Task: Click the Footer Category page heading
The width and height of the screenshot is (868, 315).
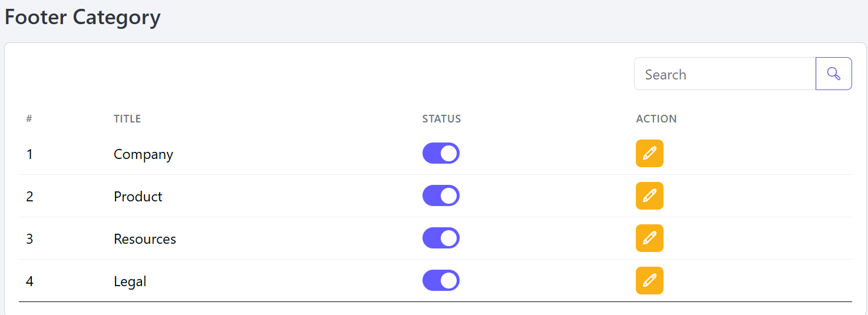Action: pyautogui.click(x=82, y=17)
